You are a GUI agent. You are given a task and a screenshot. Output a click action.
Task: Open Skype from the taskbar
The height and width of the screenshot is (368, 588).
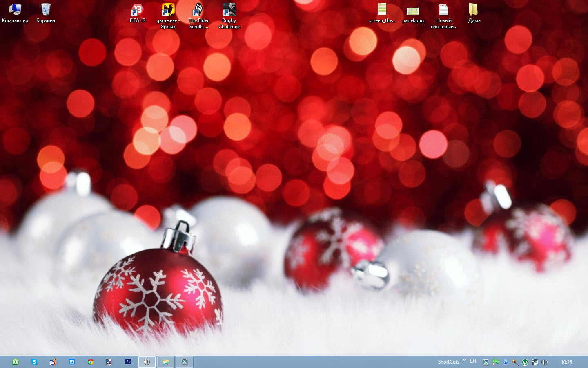34,362
